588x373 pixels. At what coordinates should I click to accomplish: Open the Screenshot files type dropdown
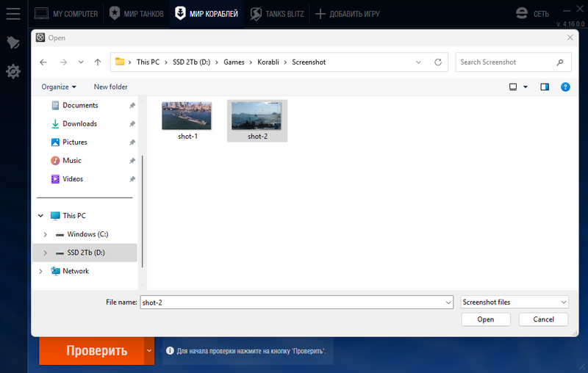(x=514, y=303)
